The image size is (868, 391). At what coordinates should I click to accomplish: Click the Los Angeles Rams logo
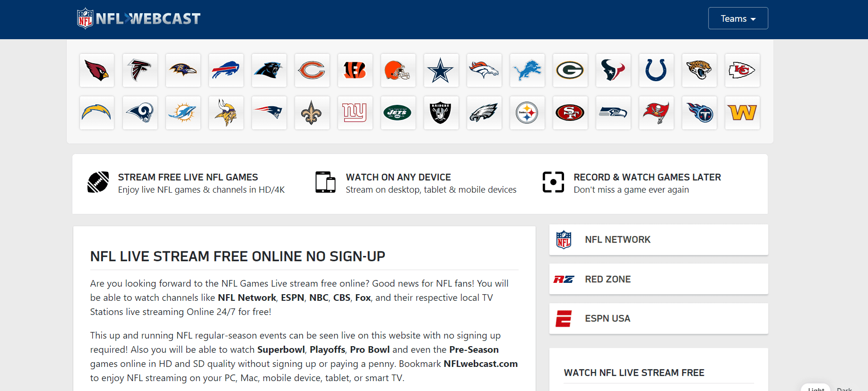[140, 113]
